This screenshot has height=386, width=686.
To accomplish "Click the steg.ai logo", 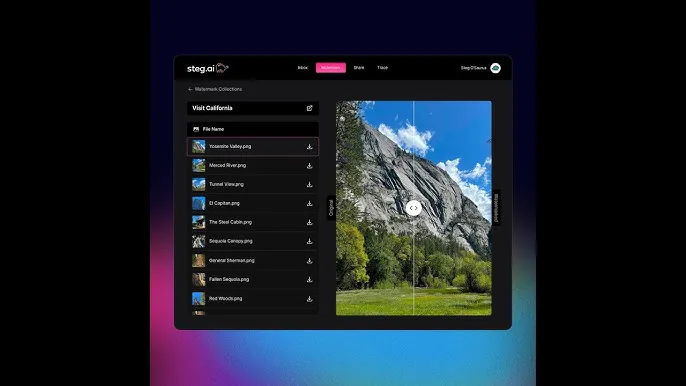I will click(208, 68).
